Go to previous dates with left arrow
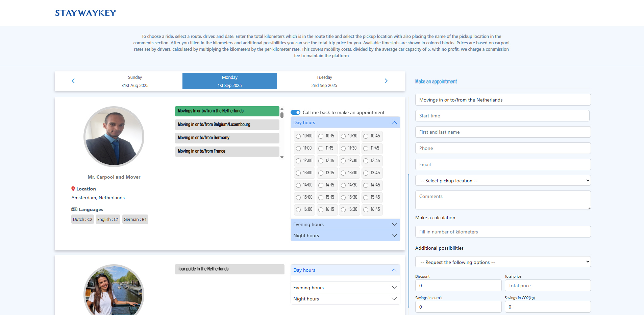Image resolution: width=644 pixels, height=315 pixels. coord(73,81)
